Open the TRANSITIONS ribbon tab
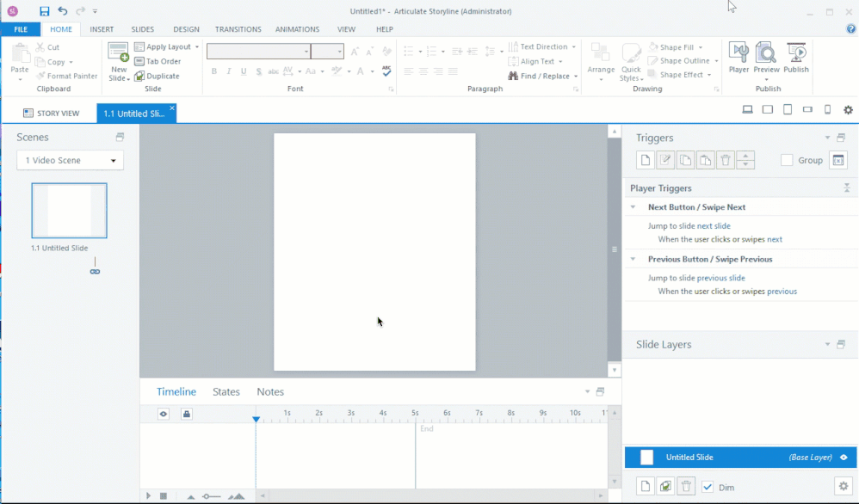The width and height of the screenshot is (859, 504). (x=238, y=29)
